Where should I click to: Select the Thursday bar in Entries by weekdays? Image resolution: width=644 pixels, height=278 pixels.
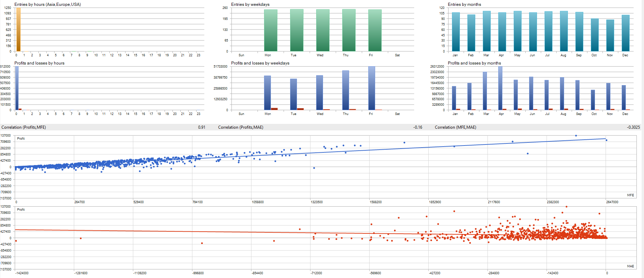(349, 30)
